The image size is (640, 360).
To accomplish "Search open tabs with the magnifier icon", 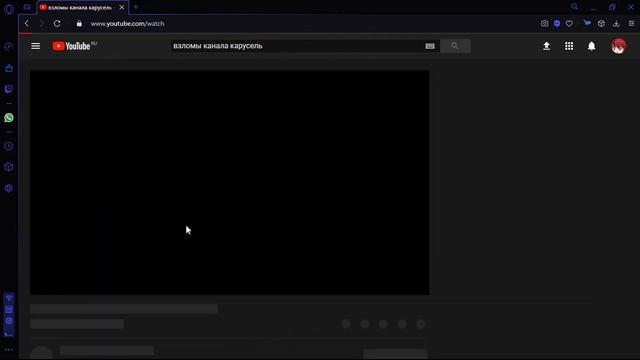I will pyautogui.click(x=574, y=7).
